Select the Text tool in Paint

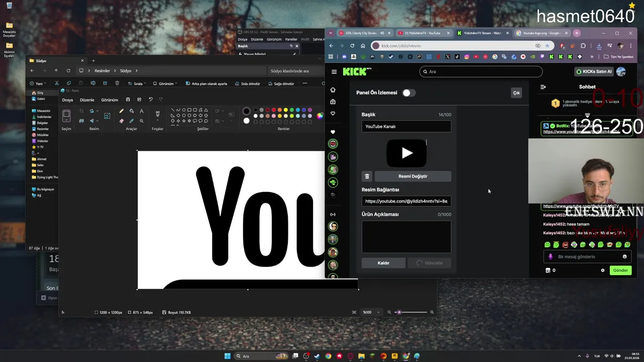(141, 111)
